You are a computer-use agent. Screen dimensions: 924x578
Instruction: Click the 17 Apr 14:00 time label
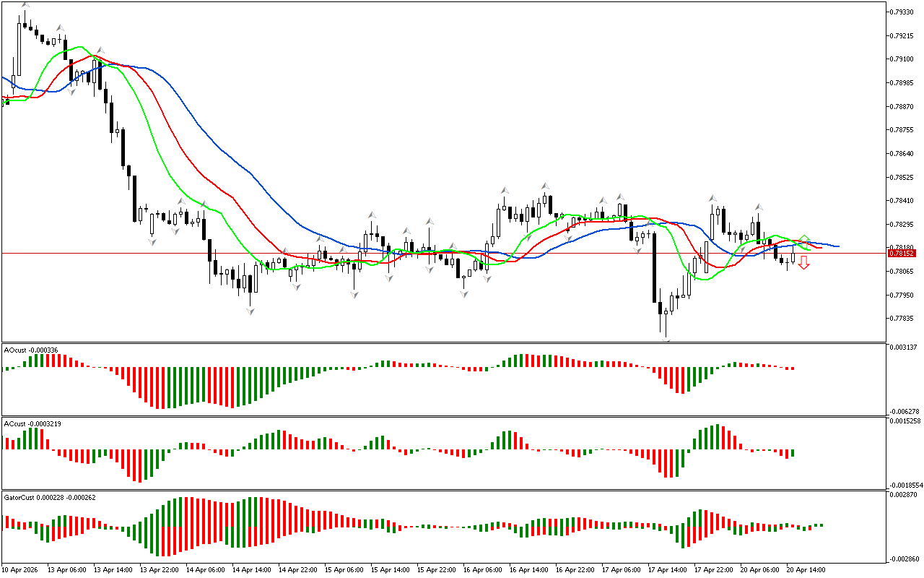tap(666, 570)
